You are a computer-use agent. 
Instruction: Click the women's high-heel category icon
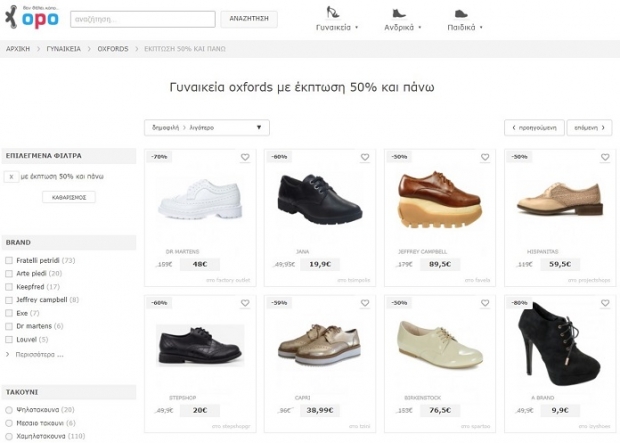tap(332, 12)
